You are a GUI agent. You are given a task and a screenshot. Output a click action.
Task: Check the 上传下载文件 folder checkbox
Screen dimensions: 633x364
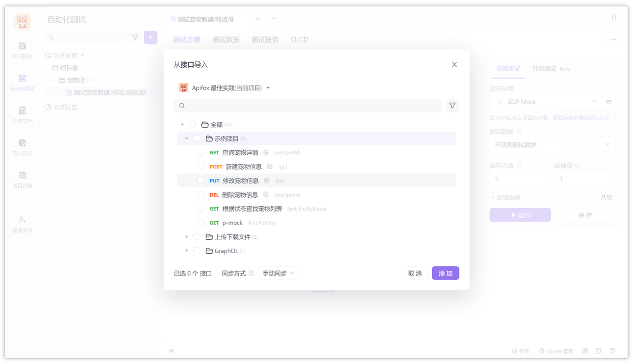pyautogui.click(x=197, y=237)
